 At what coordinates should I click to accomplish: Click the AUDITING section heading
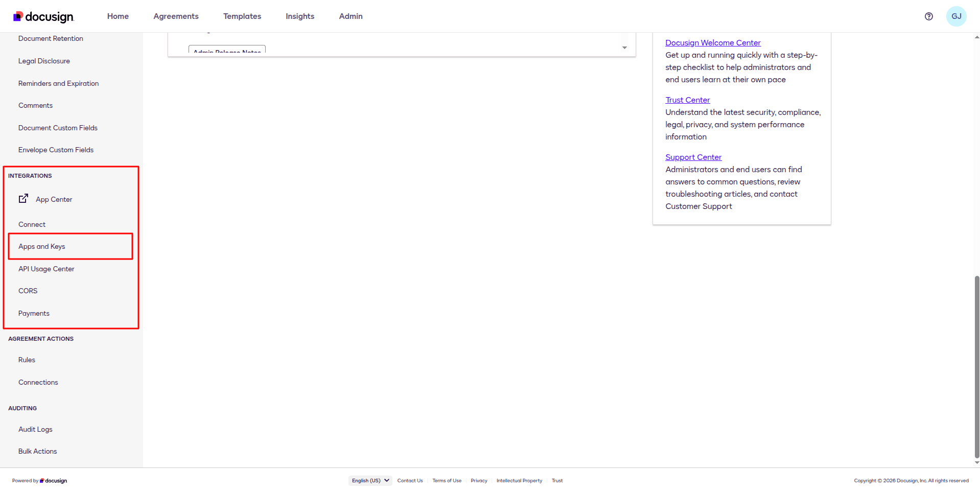(x=22, y=408)
